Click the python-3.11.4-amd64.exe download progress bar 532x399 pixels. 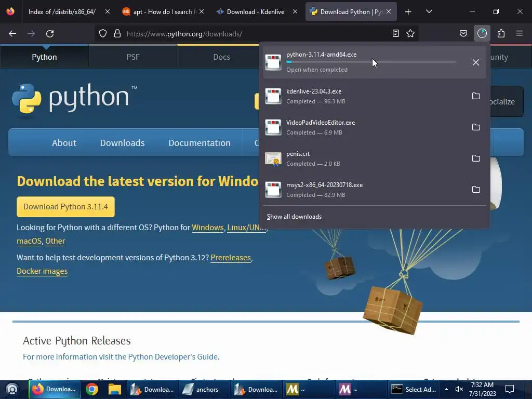[x=371, y=62]
